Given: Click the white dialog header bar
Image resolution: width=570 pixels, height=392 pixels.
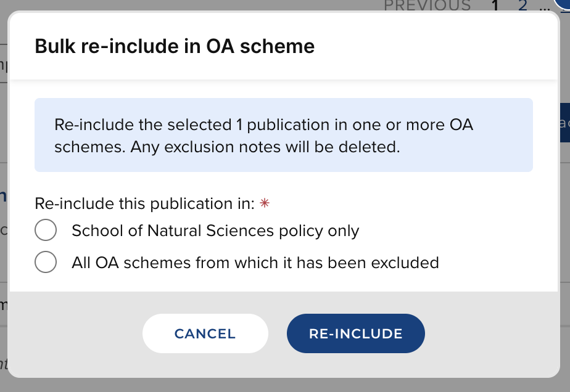Looking at the screenshot, I should coord(432,46).
